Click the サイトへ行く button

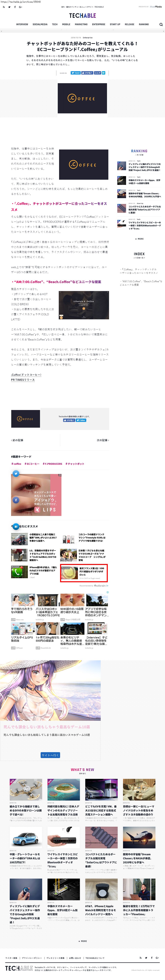(50, 755)
